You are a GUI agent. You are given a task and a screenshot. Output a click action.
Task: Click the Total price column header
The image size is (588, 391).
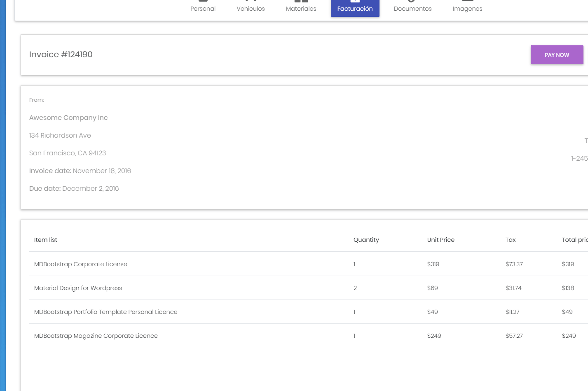tap(574, 240)
